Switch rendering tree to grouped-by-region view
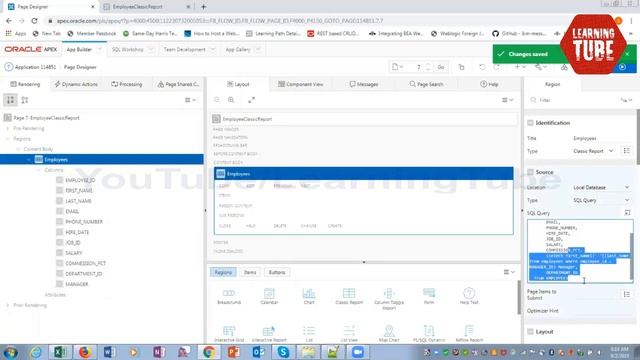Viewport: 640px width, 360px height. pyautogui.click(x=10, y=100)
